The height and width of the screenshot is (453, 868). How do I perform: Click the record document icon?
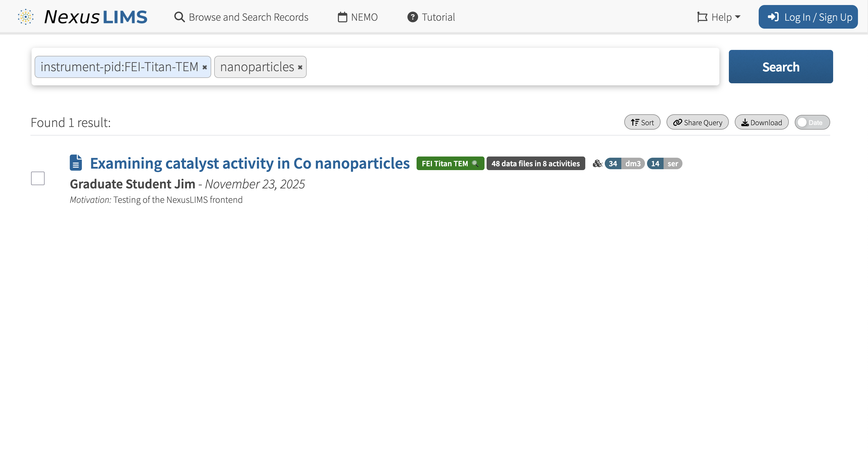click(x=76, y=163)
